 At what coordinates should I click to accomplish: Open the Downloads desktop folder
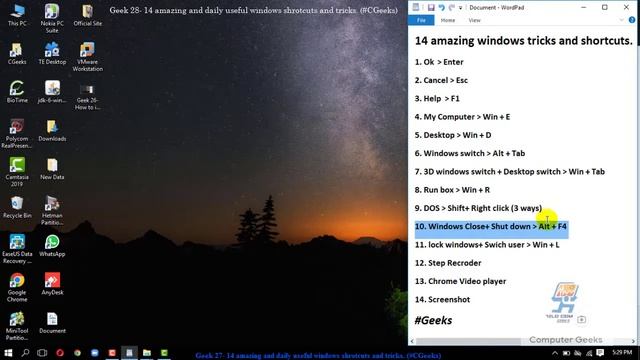[x=52, y=131]
